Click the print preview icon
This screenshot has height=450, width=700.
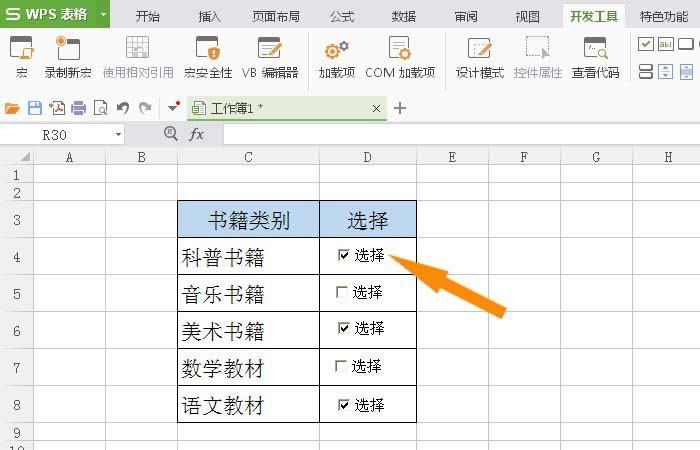pos(100,108)
